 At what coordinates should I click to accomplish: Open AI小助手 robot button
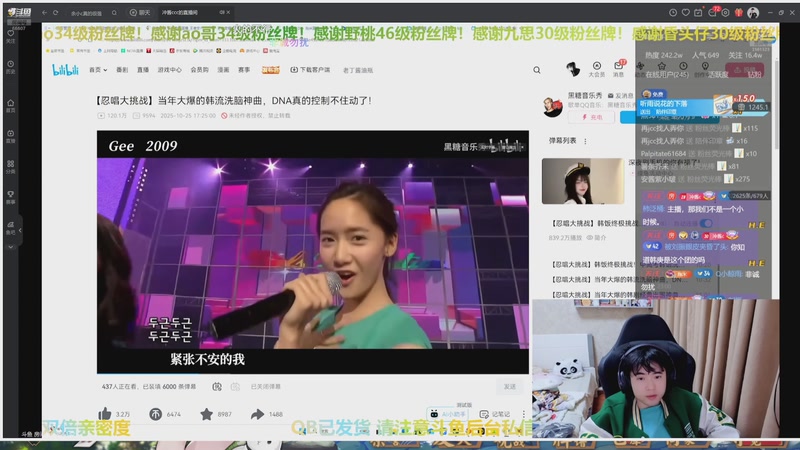click(x=447, y=414)
